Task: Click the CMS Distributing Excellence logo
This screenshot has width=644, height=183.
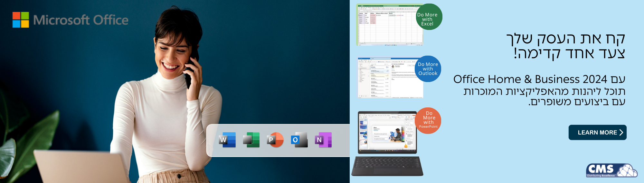Action: click(611, 170)
